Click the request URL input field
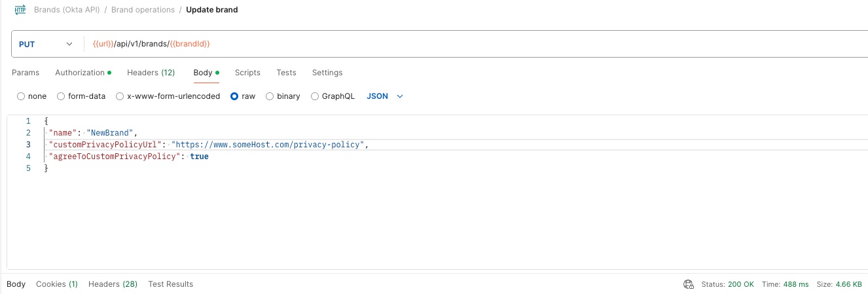 click(458, 44)
